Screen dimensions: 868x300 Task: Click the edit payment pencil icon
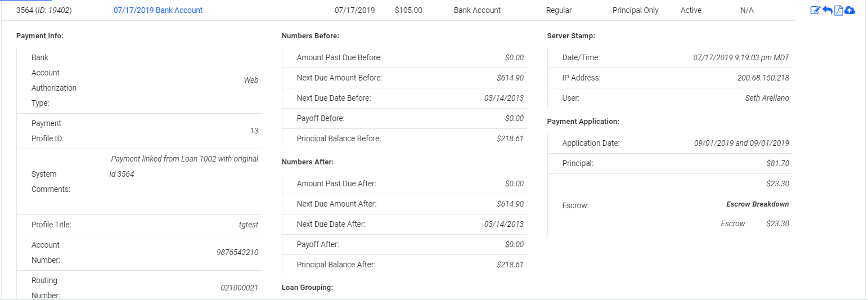point(815,10)
